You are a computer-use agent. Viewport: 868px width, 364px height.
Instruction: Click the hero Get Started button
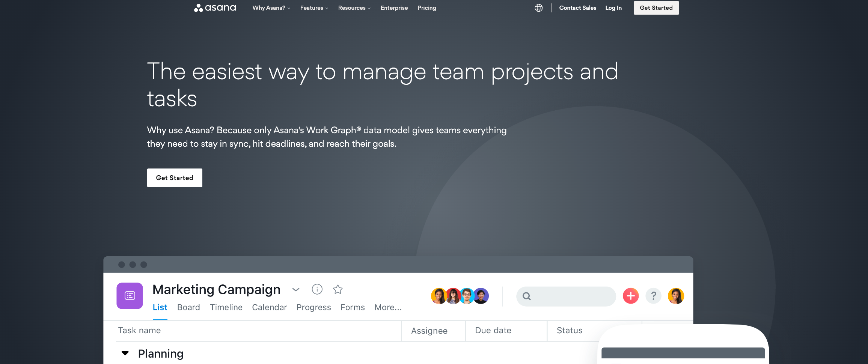[x=175, y=178]
